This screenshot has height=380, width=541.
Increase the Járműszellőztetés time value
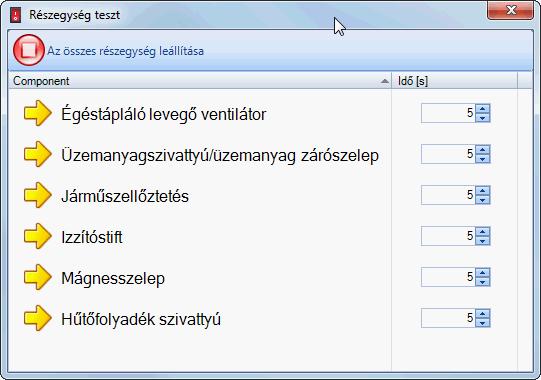coord(483,191)
